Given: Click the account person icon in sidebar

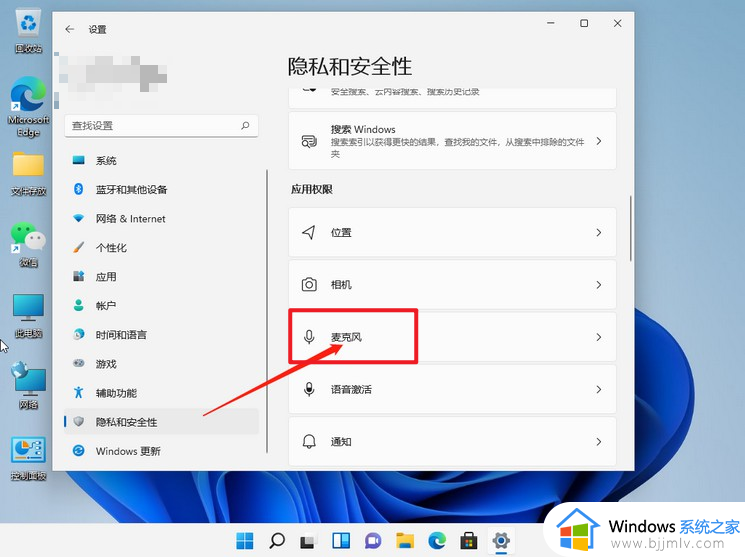Looking at the screenshot, I should [x=78, y=305].
